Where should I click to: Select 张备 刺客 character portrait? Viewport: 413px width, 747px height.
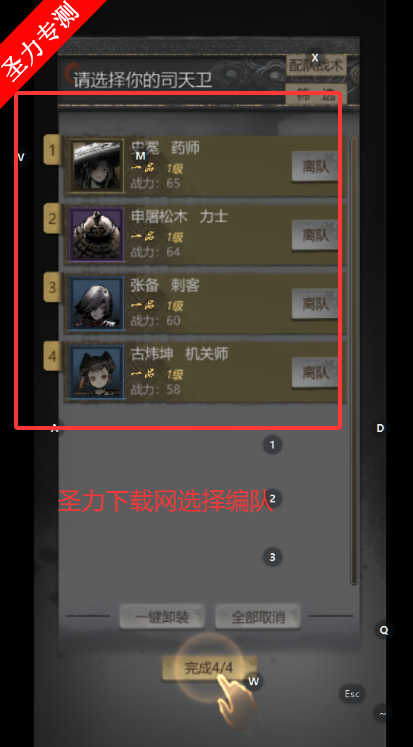point(97,303)
